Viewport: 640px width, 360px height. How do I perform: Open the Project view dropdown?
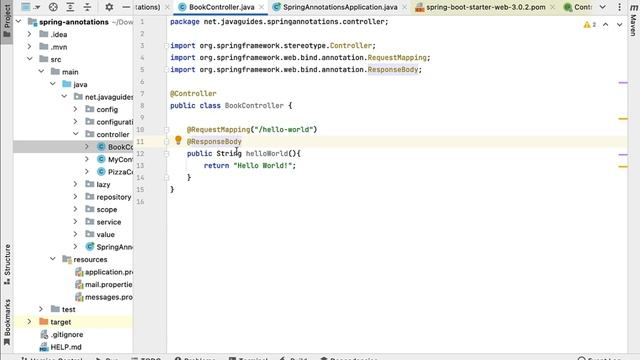pos(30,7)
